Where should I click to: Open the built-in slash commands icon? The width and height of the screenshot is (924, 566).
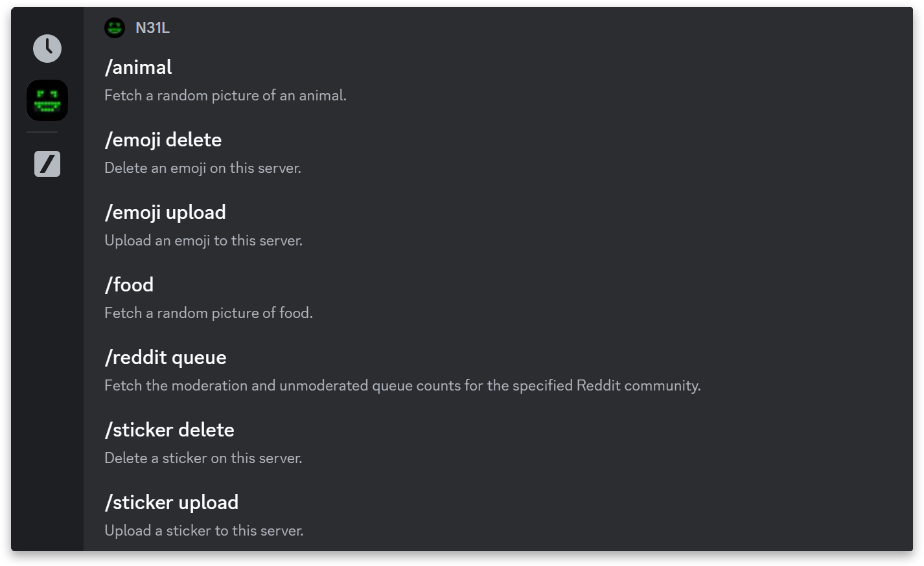click(x=47, y=164)
